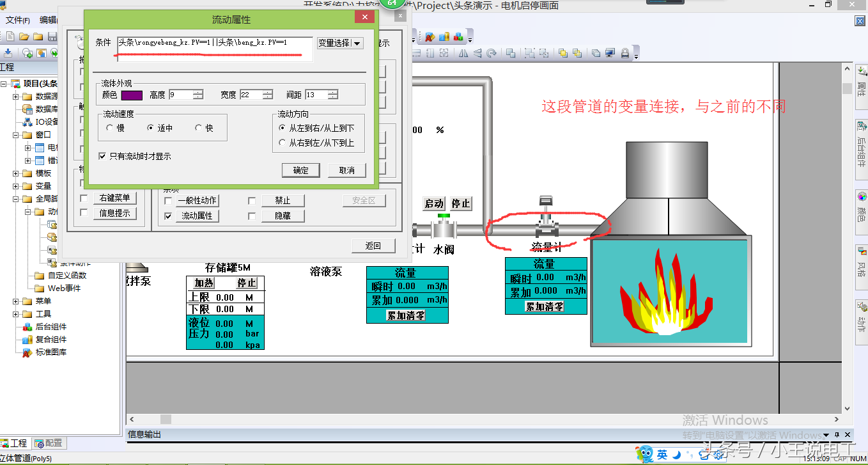868x465 pixels.
Task: Click the 复合组件 icon in the project tree
Action: tap(27, 340)
